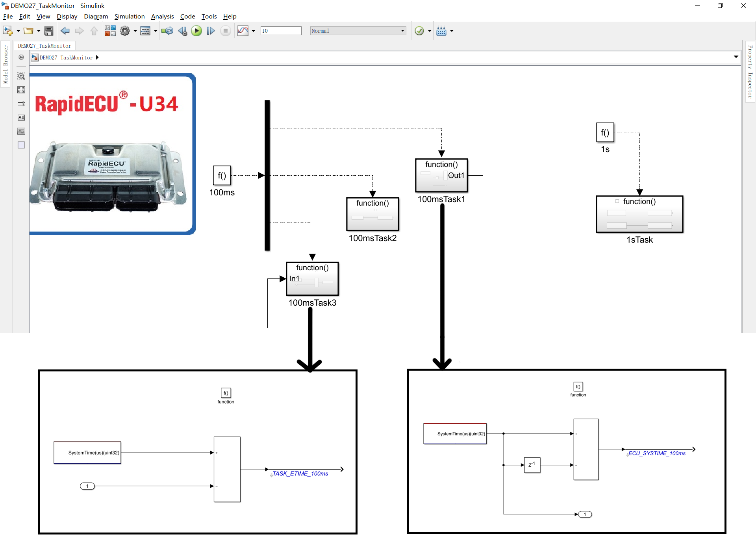Select the 1s function-call generator block
The height and width of the screenshot is (540, 756).
point(605,132)
